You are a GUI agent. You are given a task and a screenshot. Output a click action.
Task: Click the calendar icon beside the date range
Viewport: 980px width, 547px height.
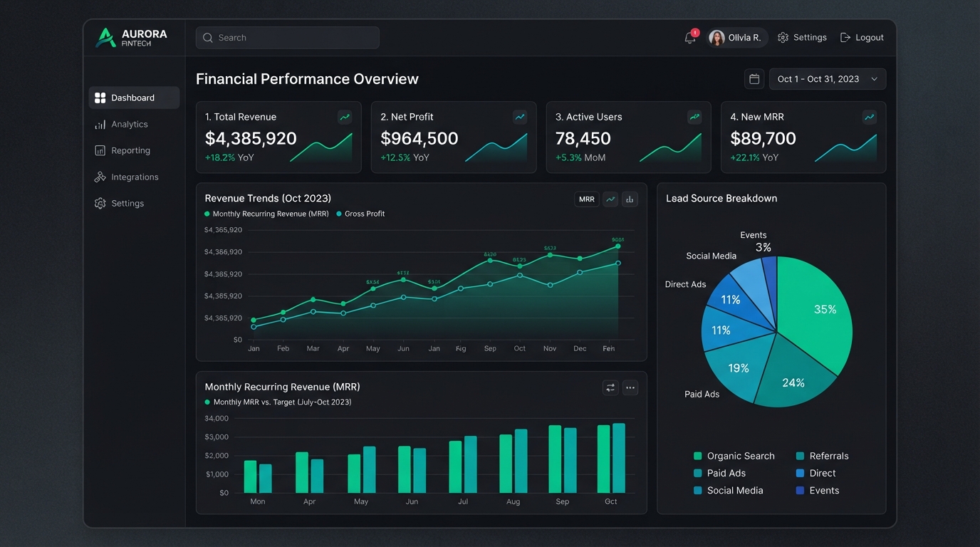click(x=754, y=79)
